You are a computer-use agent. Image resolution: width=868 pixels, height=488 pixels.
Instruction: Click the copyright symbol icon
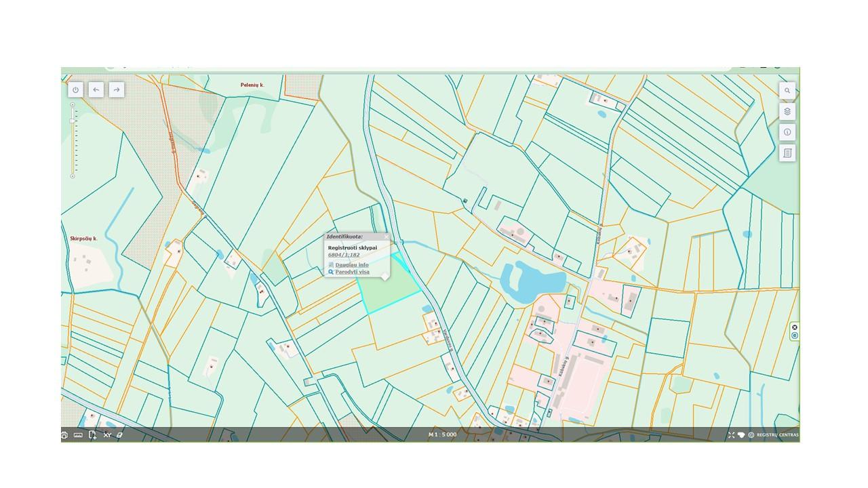pyautogui.click(x=751, y=435)
